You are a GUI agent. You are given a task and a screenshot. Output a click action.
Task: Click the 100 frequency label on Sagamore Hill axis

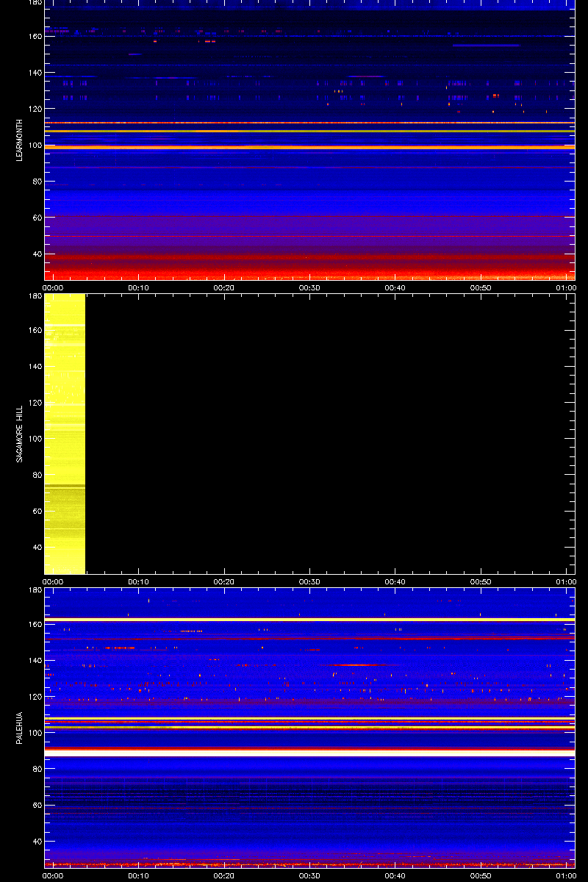[x=34, y=439]
